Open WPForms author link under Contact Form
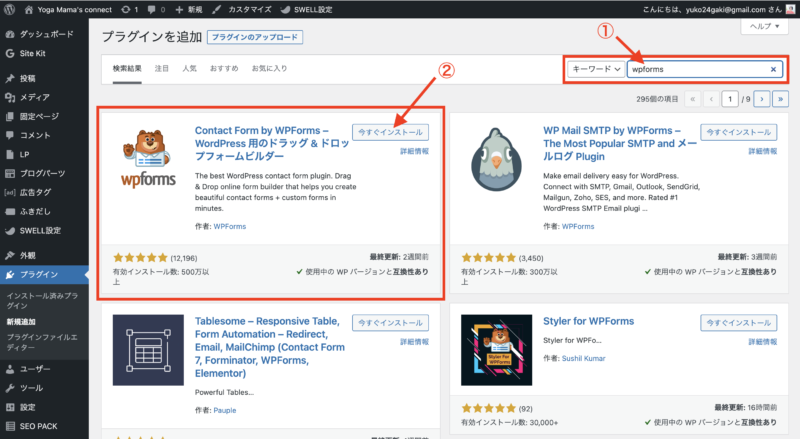The height and width of the screenshot is (439, 800). [230, 226]
